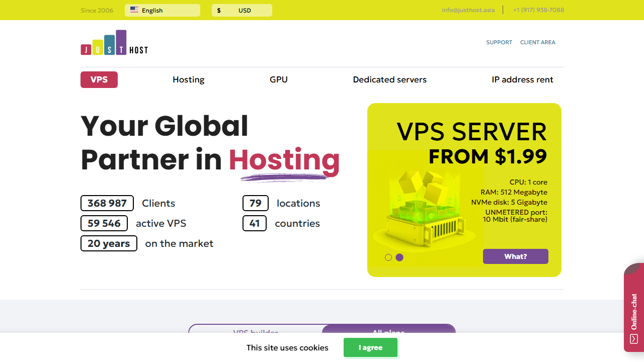Click the RAM: 512 Megabyte spec line

(514, 192)
